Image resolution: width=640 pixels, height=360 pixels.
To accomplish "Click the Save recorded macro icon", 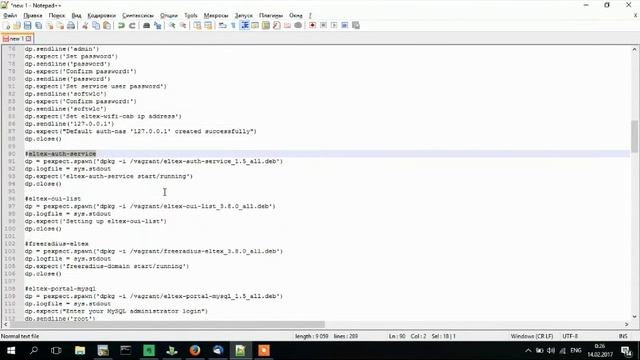I will click(x=356, y=25).
